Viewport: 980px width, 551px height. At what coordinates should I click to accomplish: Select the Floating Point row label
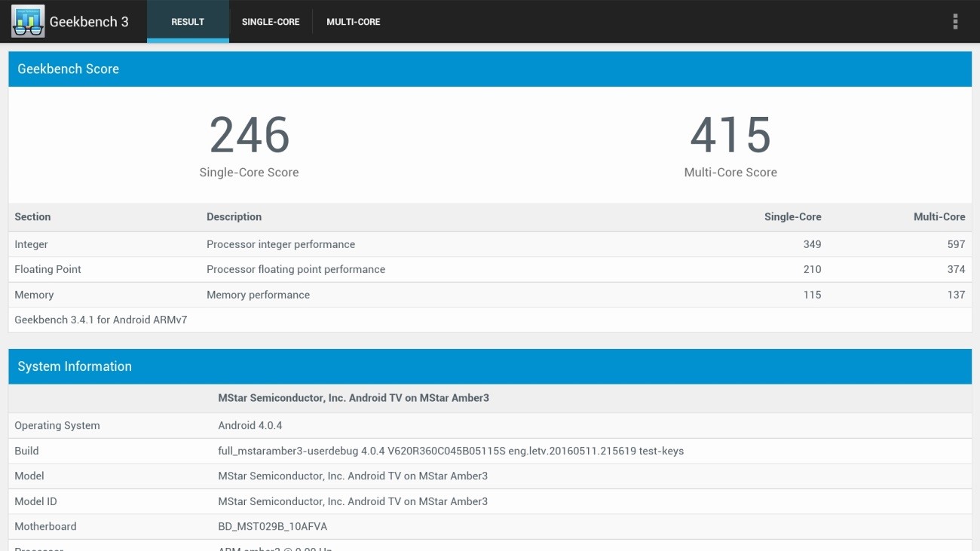point(47,269)
